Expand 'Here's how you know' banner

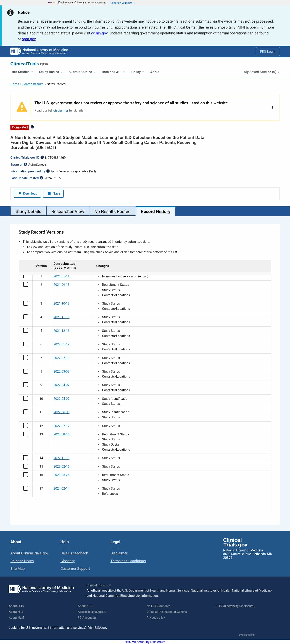(122, 3)
